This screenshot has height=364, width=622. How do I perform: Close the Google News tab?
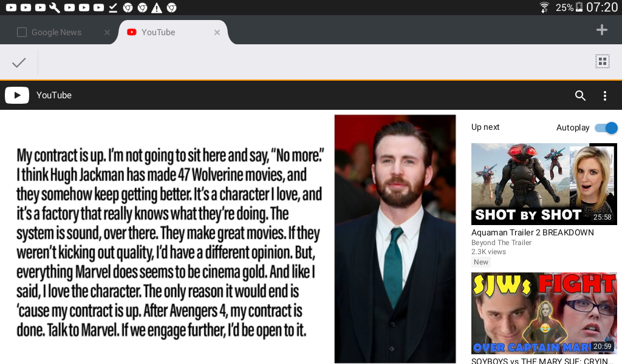[107, 33]
